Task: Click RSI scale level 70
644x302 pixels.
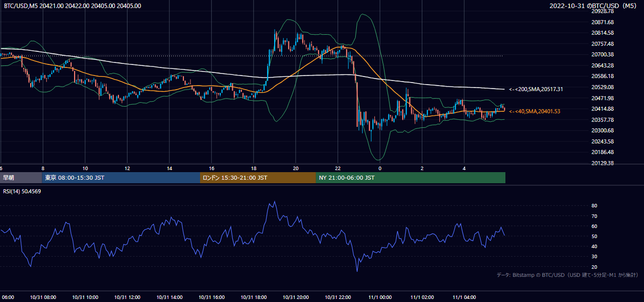Action: [x=594, y=216]
